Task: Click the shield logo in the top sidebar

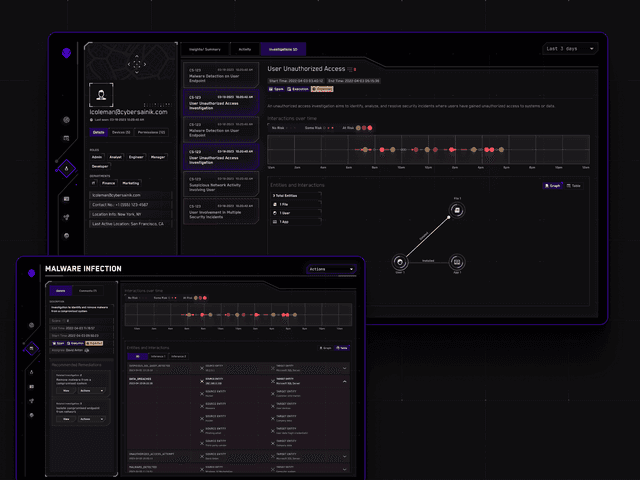Action: 66,55
